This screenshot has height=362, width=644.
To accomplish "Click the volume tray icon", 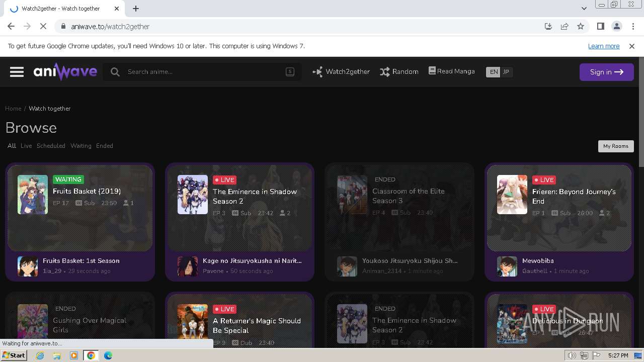I will coord(572,355).
